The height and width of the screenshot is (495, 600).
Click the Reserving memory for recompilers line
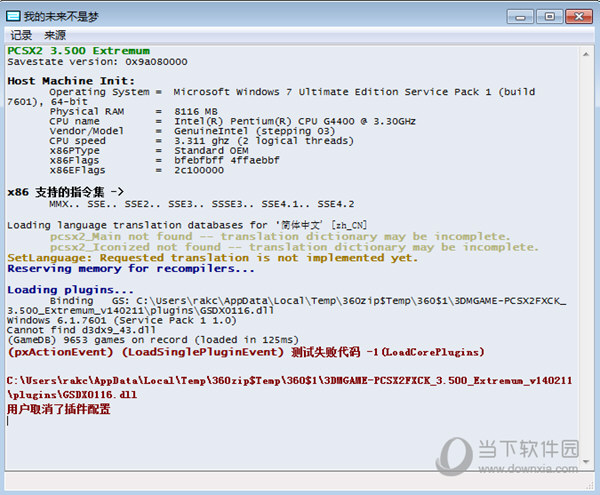(131, 268)
